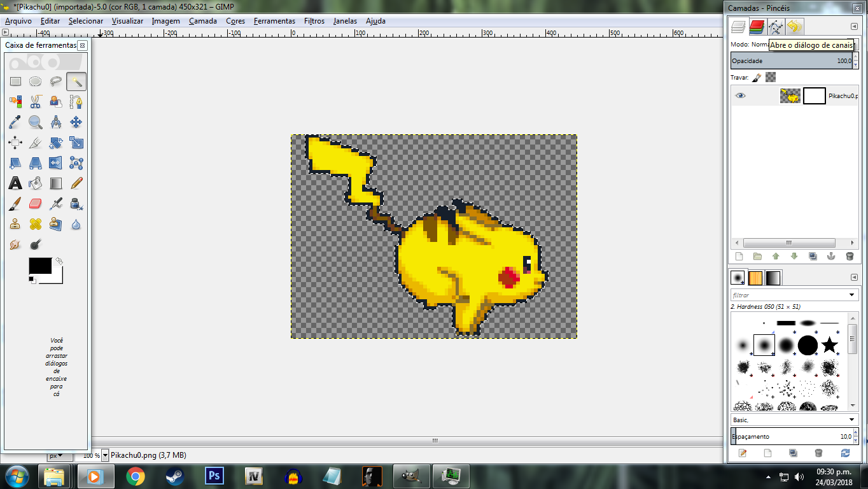Open the brushes dock tab configuration menu
The height and width of the screenshot is (489, 868).
click(854, 278)
